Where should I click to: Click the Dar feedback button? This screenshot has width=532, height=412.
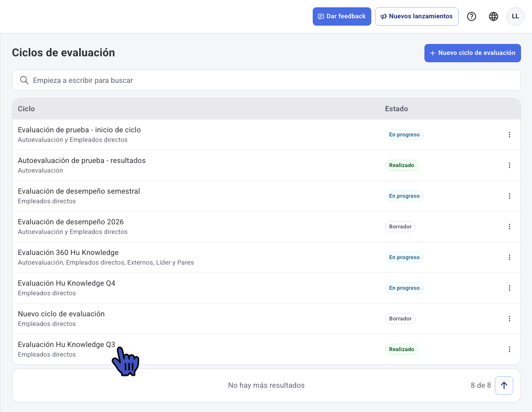(342, 16)
